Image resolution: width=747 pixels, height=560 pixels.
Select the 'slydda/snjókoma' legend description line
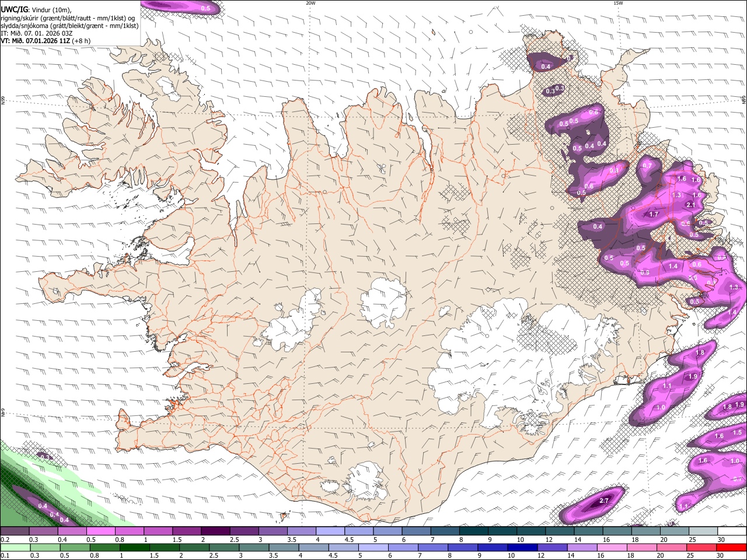[69, 26]
